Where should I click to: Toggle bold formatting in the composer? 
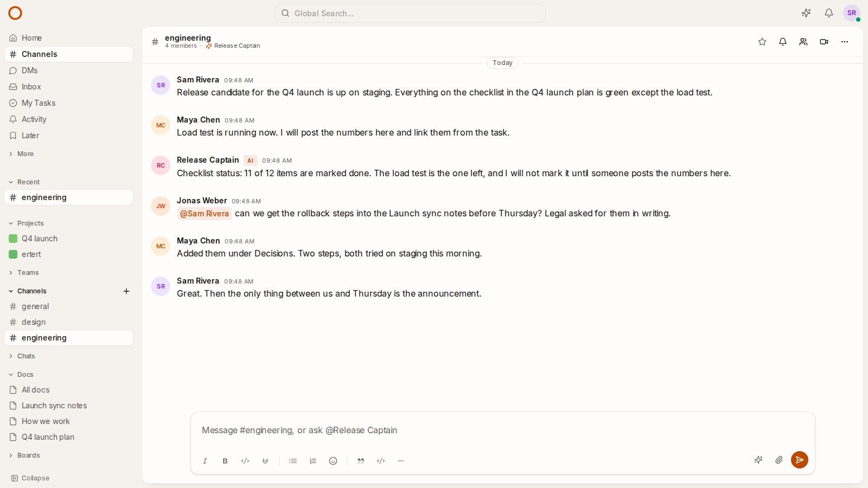tap(225, 461)
